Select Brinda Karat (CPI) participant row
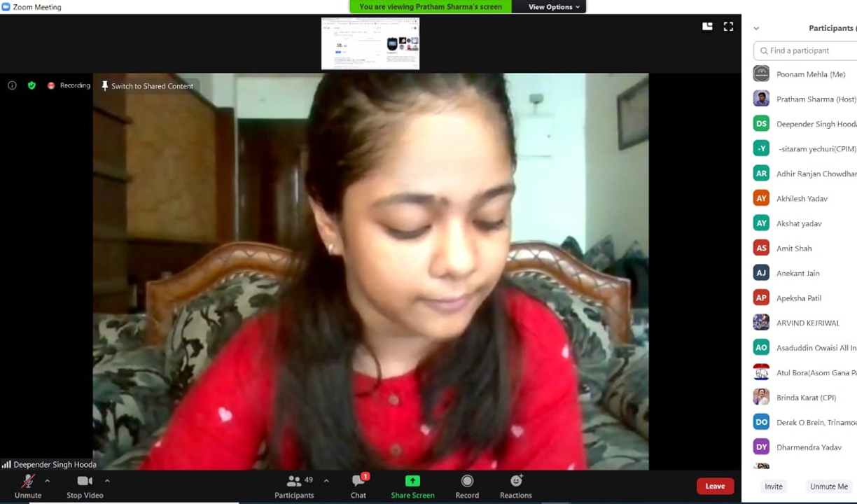This screenshot has height=504, width=857. point(805,397)
